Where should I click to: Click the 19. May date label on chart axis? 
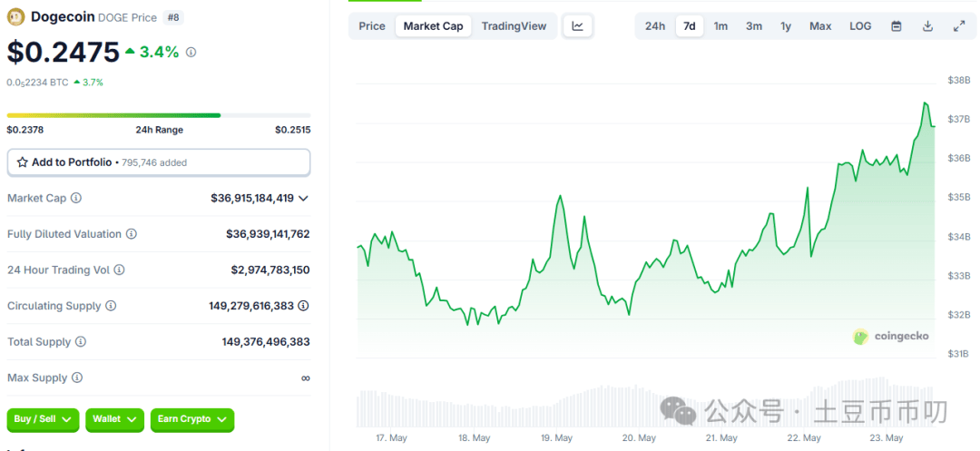tap(556, 438)
